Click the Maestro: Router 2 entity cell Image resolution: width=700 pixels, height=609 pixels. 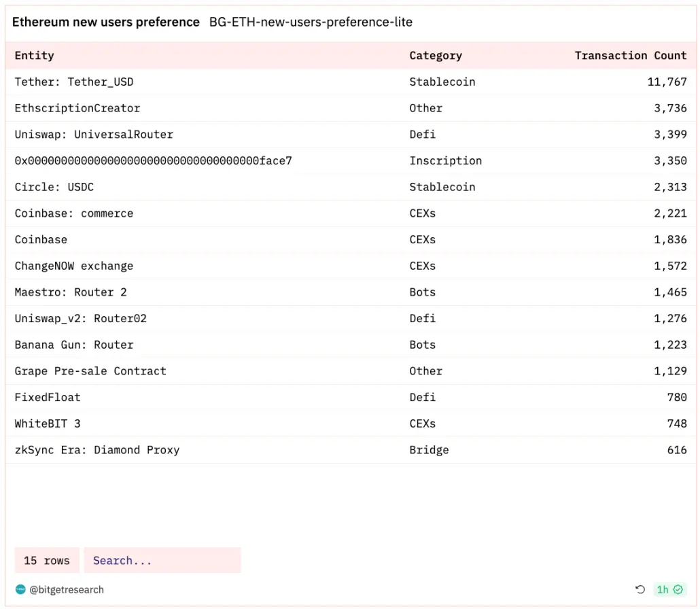tap(71, 292)
